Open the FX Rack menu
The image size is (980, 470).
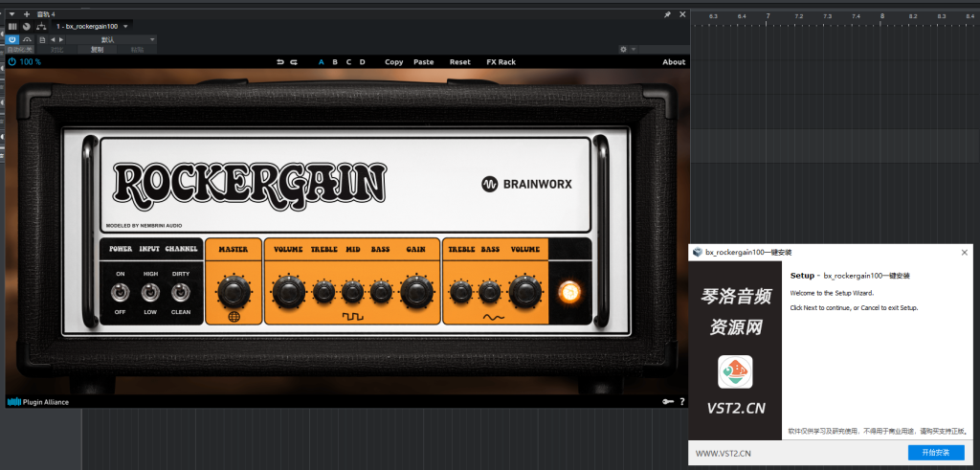(501, 62)
